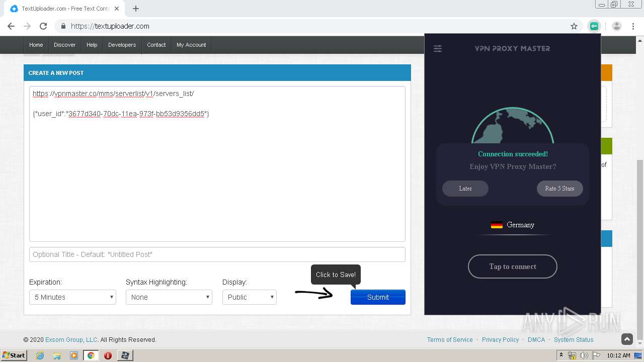Open the Chrome three-dot menu
The image size is (644, 362).
[x=633, y=26]
